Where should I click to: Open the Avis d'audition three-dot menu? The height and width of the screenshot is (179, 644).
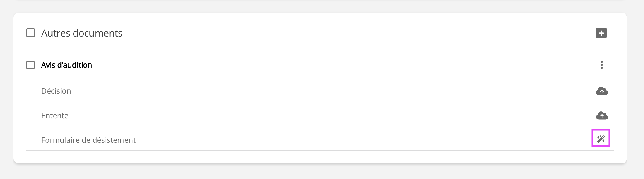click(602, 65)
